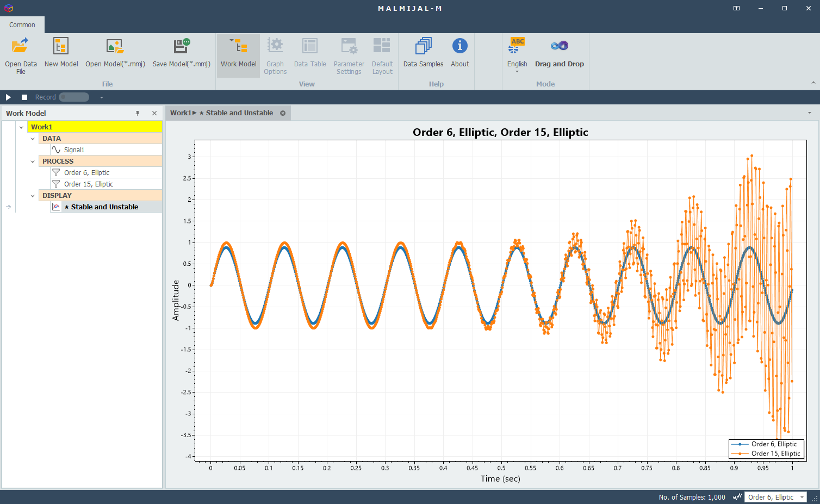Create a New Model
820x504 pixels.
[x=61, y=53]
